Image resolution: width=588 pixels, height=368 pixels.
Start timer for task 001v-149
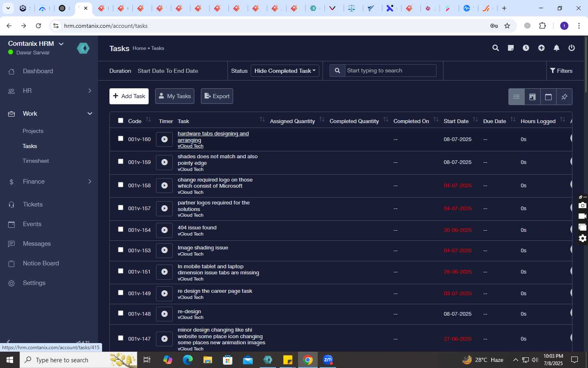(164, 294)
